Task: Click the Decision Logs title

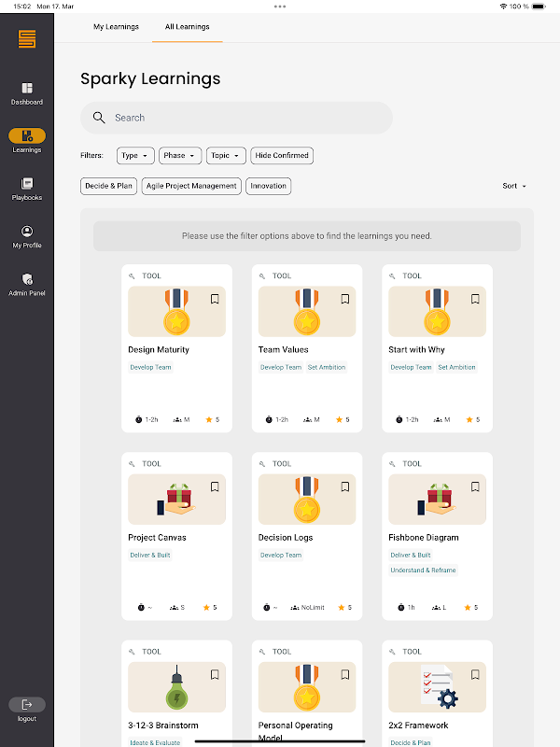Action: [x=286, y=538]
